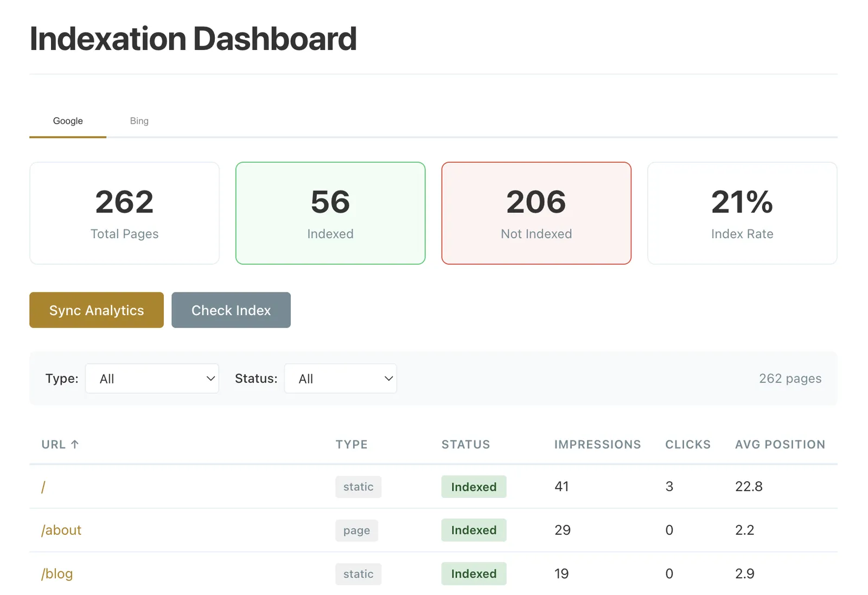Open the /about page link
Image resolution: width=868 pixels, height=595 pixels.
61,530
